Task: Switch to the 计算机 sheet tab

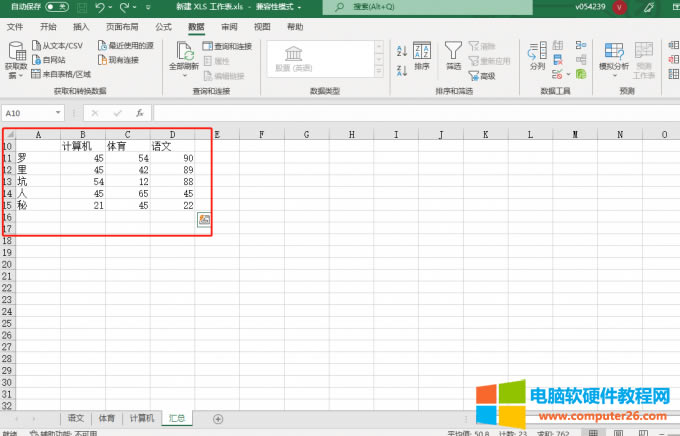Action: coord(141,418)
